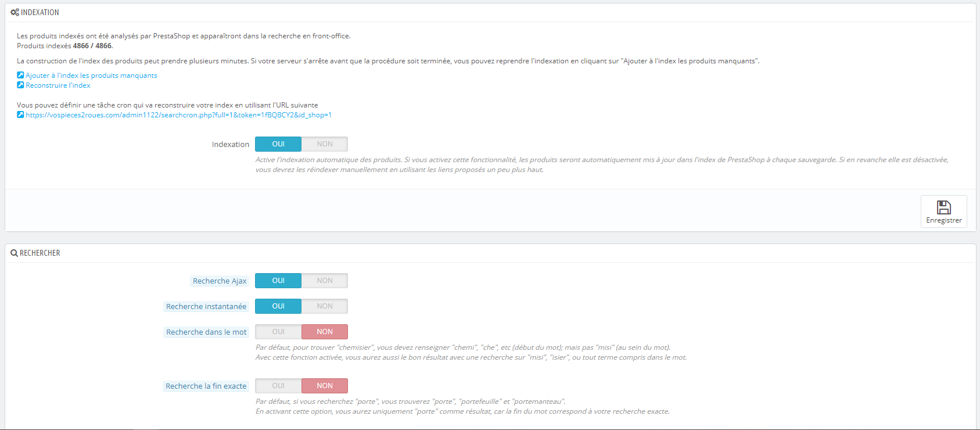
Task: Click the Indexation gears icon in header
Action: tap(15, 12)
